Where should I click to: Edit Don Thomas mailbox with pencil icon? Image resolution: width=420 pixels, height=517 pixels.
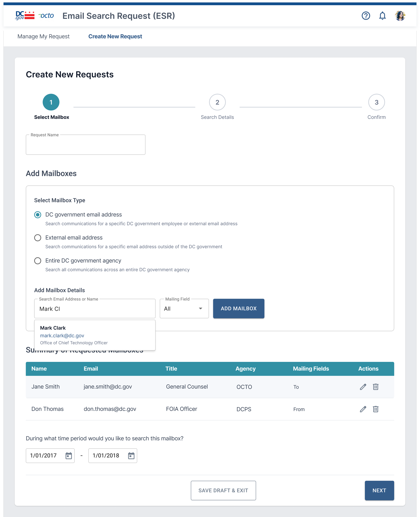363,409
